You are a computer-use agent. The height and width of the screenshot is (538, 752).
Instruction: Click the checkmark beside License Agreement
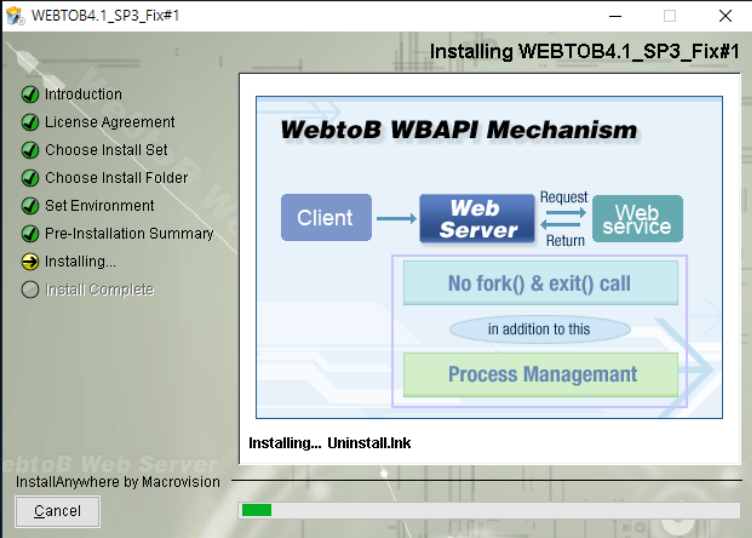click(30, 122)
